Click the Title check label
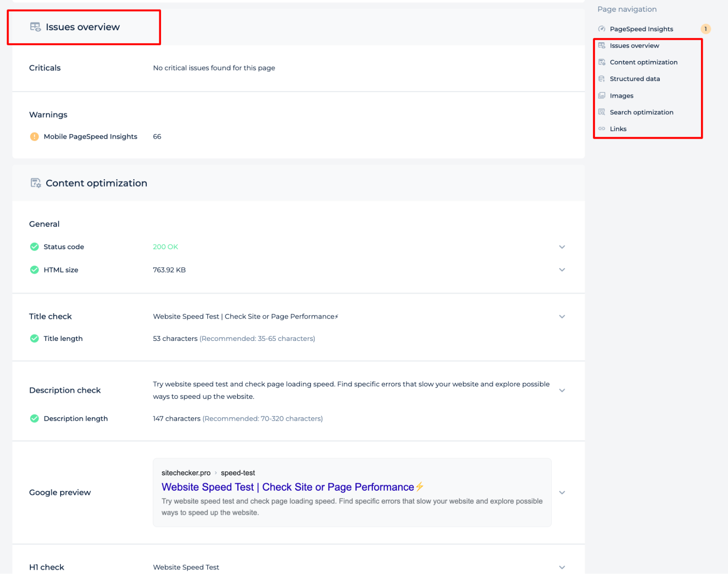 click(50, 317)
